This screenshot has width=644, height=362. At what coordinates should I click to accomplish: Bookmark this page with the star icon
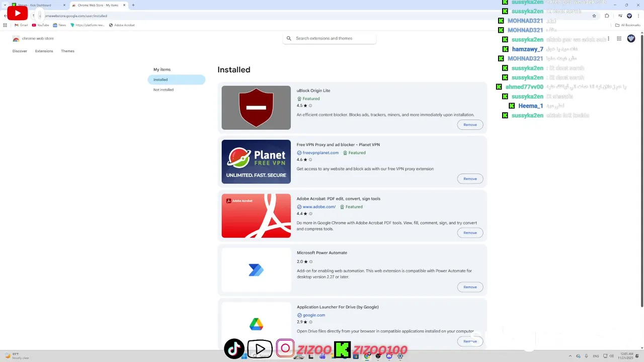pos(594,16)
